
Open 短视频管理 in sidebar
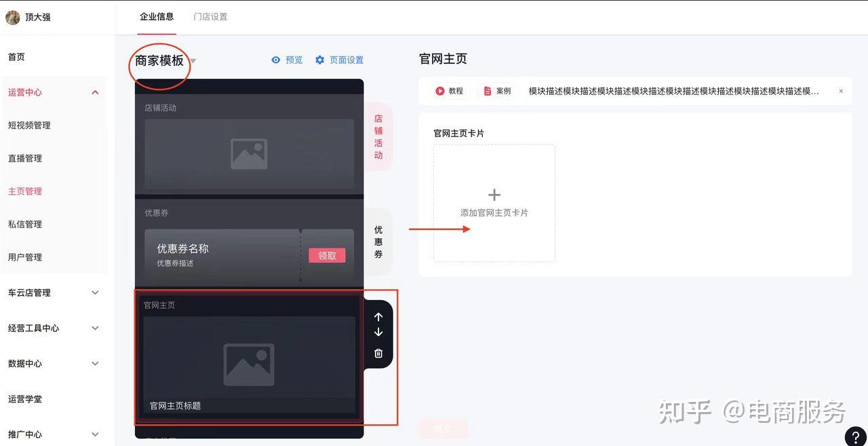(29, 125)
